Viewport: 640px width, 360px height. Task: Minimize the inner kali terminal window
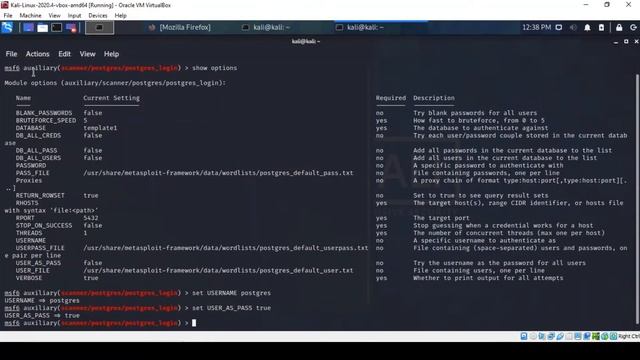pos(616,42)
